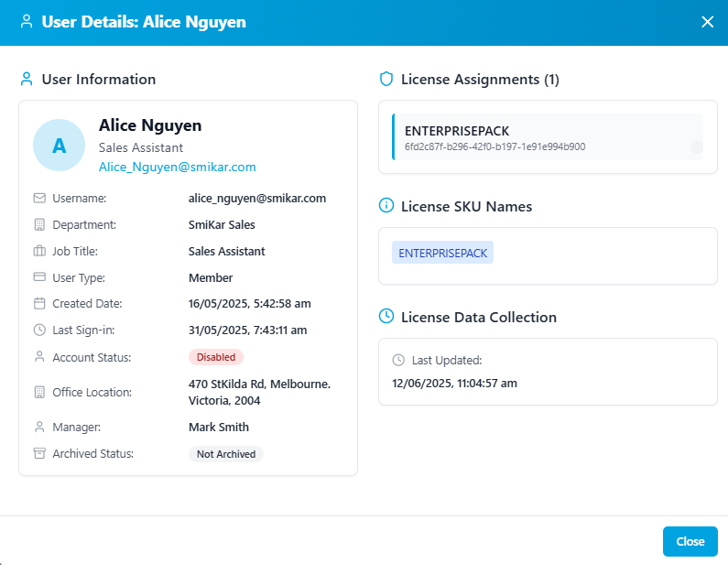Select the ENTERPRISEPACK SKU name tag
The image size is (728, 574).
click(x=442, y=253)
